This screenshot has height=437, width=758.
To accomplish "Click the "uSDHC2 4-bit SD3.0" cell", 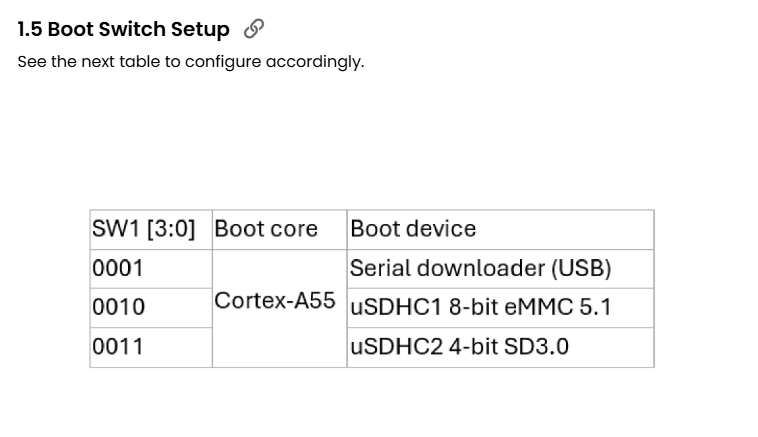I will point(459,347).
